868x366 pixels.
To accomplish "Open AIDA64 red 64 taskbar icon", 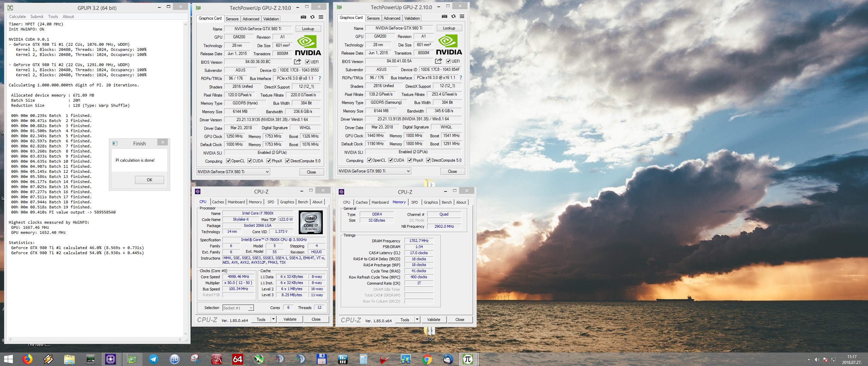I will (x=237, y=359).
